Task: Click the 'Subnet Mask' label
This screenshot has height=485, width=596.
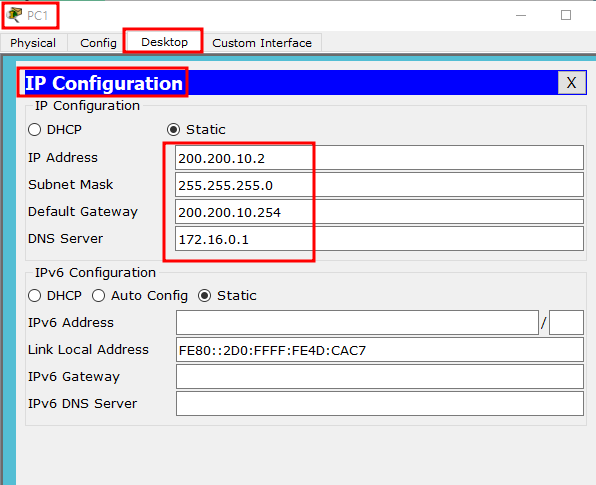Action: pyautogui.click(x=71, y=185)
